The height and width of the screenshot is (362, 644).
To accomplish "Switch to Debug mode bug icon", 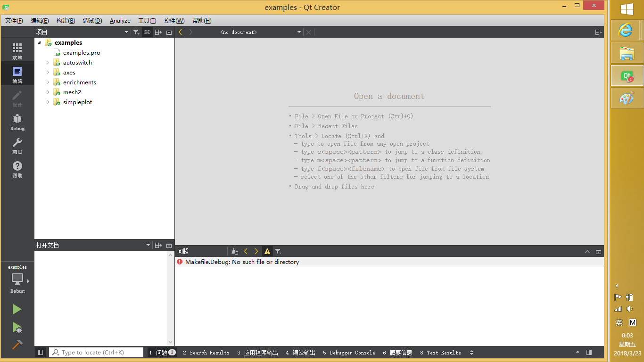I will tap(17, 121).
